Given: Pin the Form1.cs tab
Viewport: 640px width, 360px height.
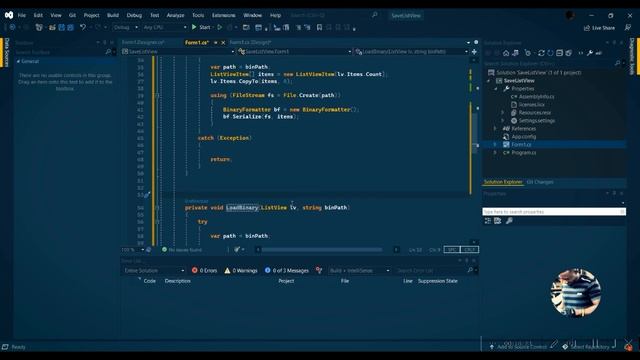Looking at the screenshot, I should coord(216,42).
